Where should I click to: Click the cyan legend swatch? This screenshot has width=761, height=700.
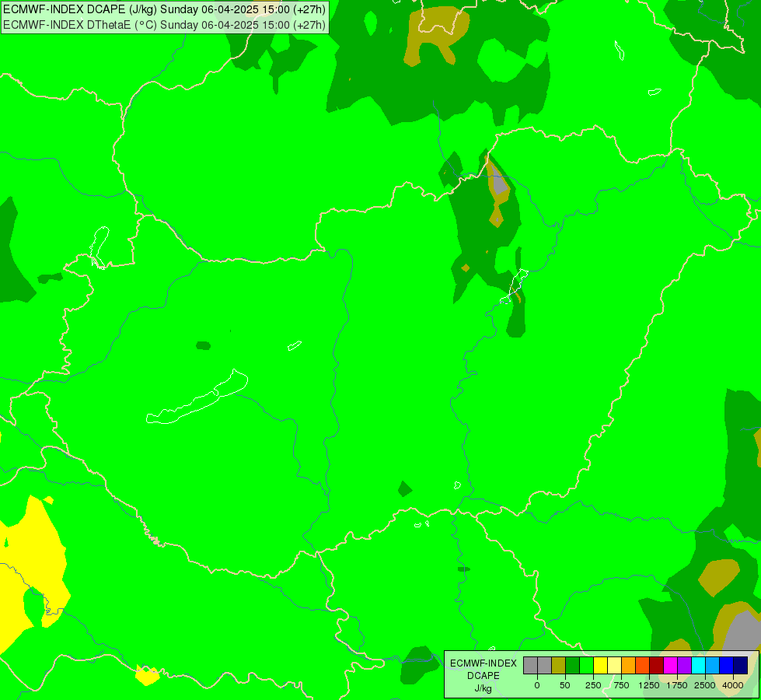698,665
